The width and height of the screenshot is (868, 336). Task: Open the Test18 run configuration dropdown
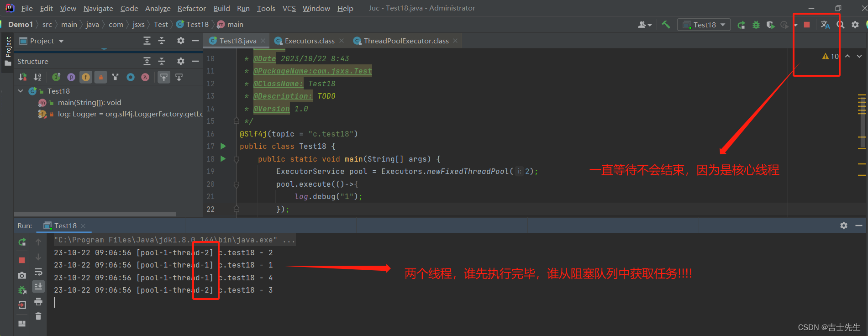(x=704, y=25)
